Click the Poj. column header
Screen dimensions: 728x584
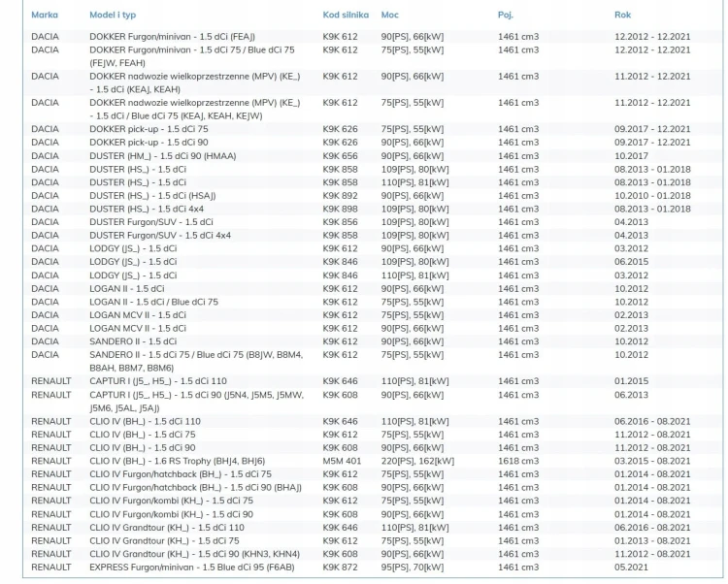tap(506, 15)
